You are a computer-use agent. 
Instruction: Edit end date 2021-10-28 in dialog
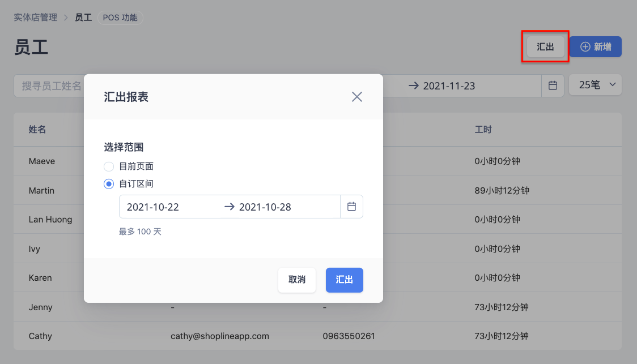tap(265, 207)
